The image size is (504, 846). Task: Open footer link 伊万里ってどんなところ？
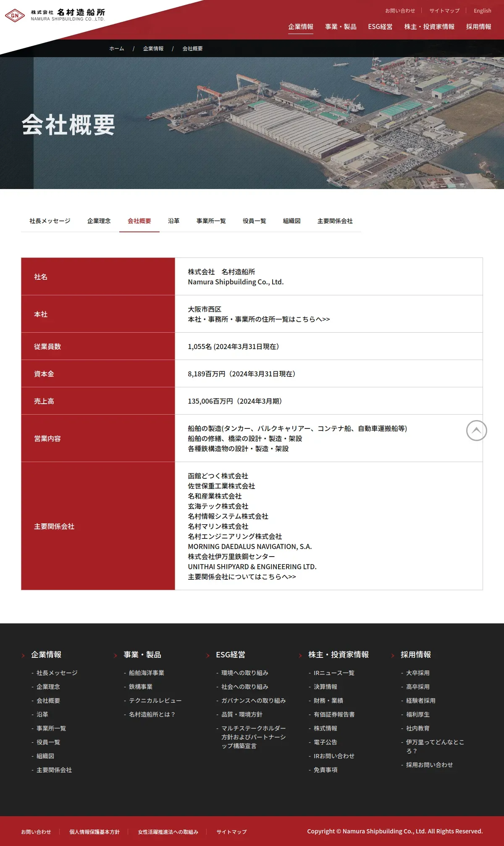[x=435, y=747]
